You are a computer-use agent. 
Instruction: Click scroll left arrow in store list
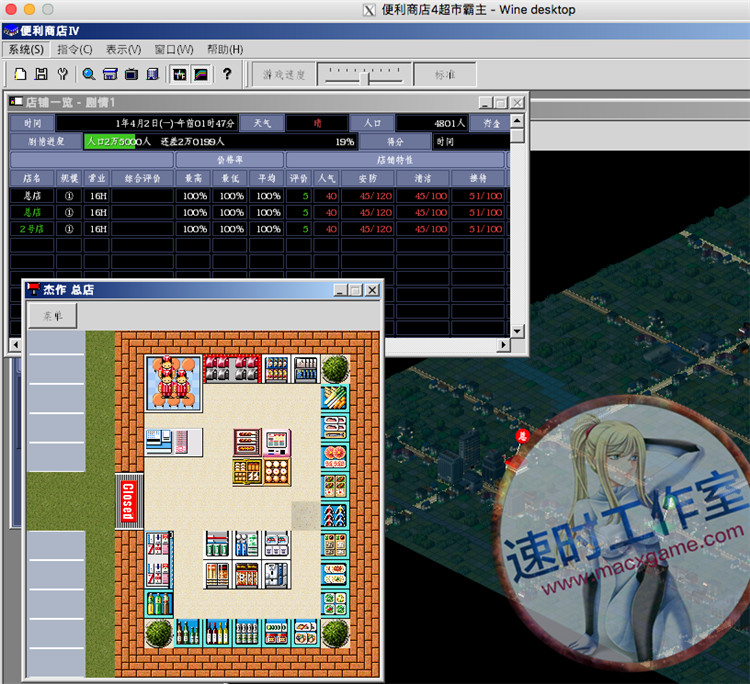(x=16, y=344)
